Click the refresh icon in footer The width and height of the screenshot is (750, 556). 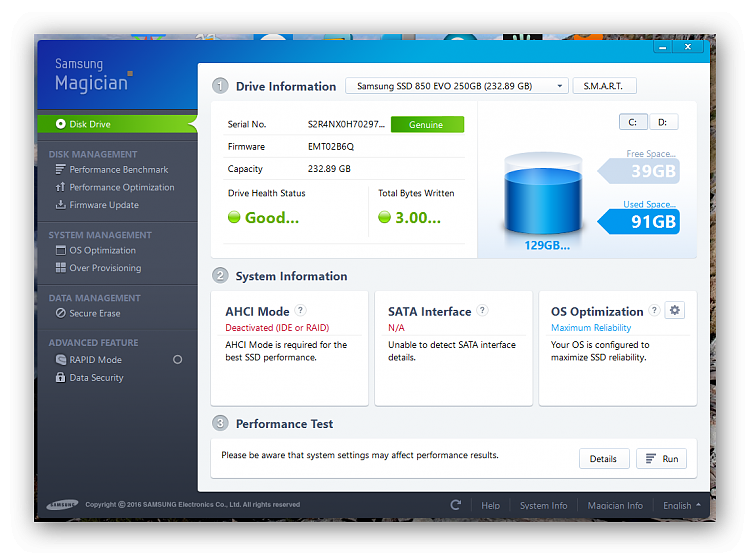[x=456, y=505]
